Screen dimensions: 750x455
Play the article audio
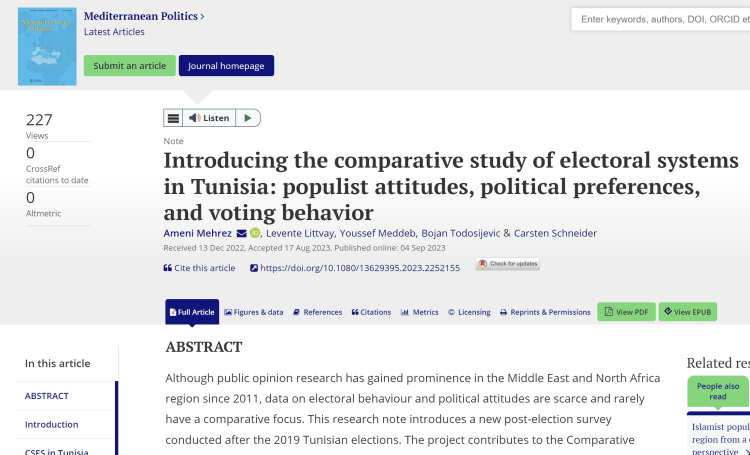coord(249,118)
